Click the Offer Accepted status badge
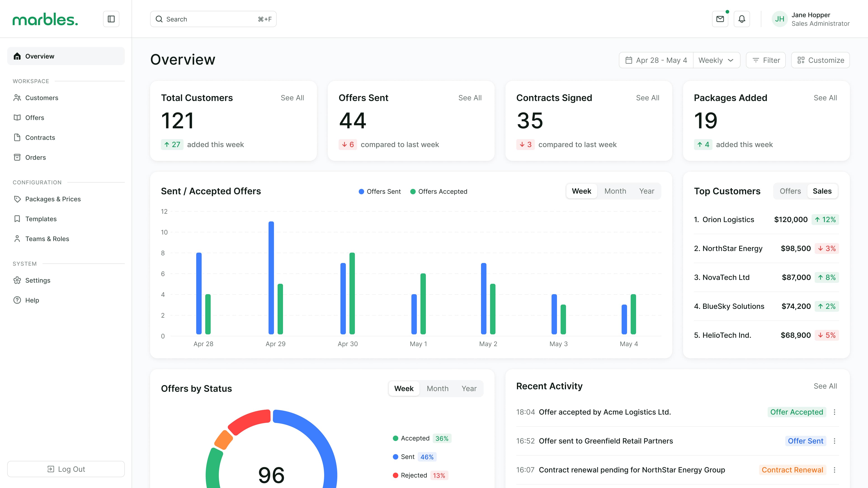The image size is (868, 488). coord(797,412)
